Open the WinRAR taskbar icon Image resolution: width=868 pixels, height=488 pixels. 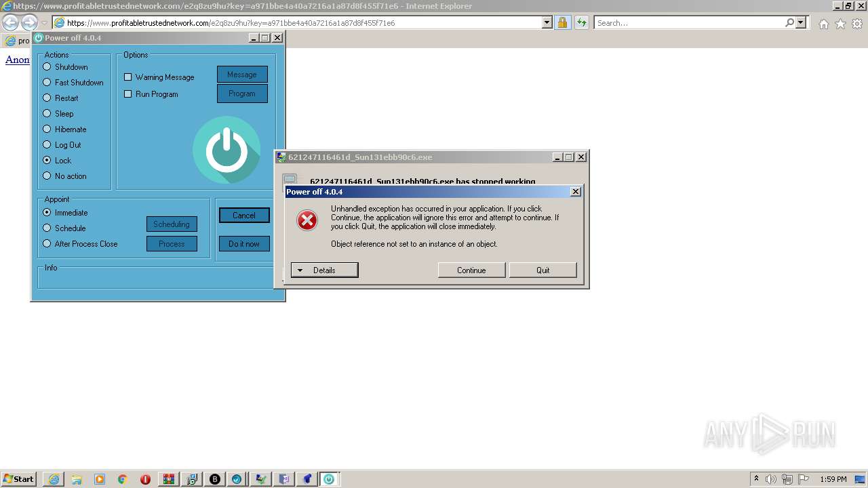point(168,479)
